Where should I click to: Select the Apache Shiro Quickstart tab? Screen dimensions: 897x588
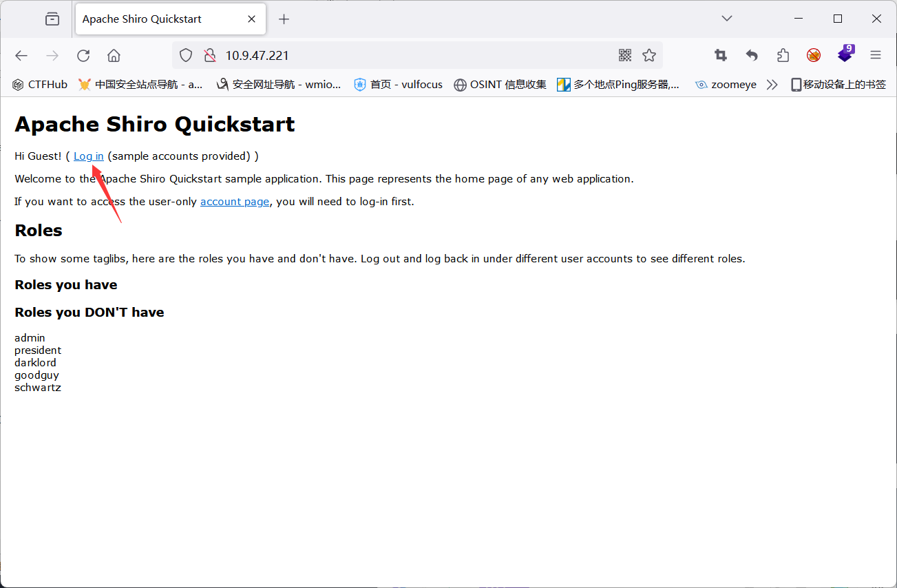[169, 19]
